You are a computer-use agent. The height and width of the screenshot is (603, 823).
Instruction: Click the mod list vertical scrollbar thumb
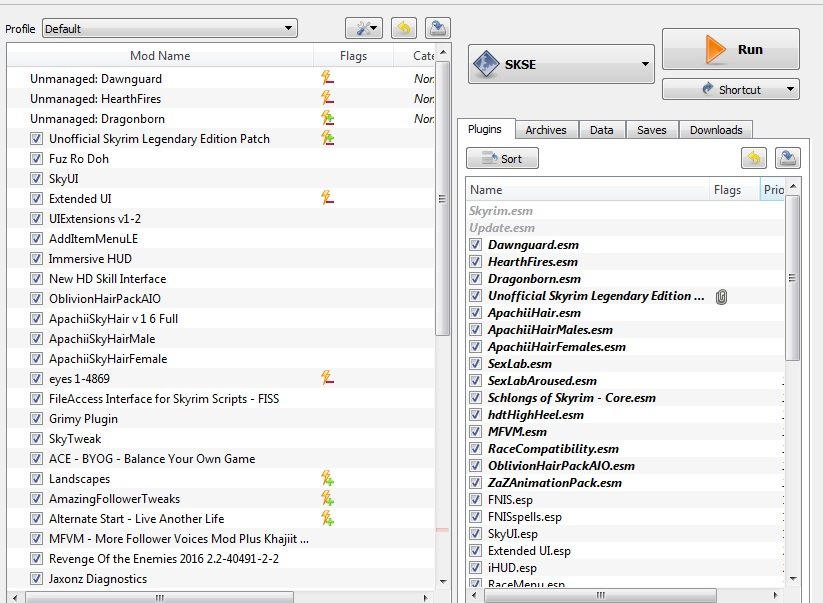[x=442, y=198]
